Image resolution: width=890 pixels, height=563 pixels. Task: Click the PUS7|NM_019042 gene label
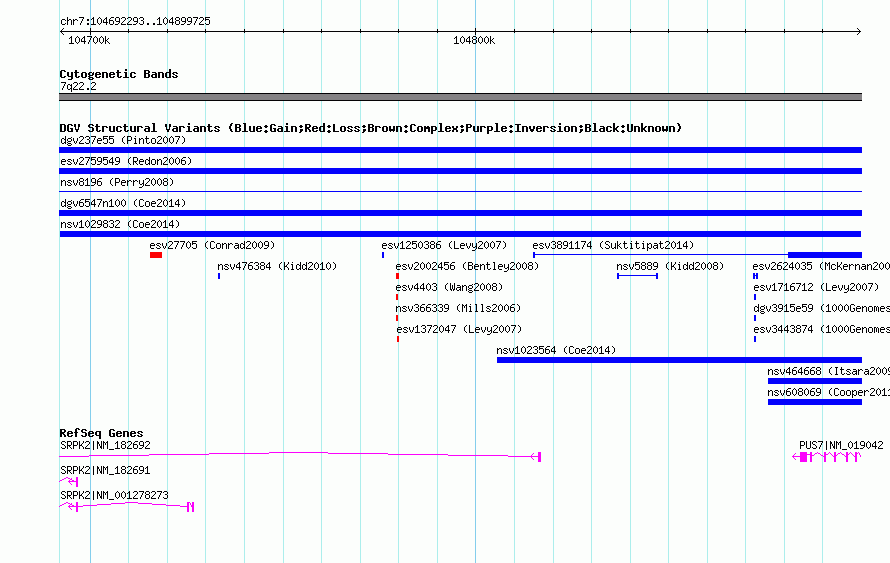[x=841, y=446]
